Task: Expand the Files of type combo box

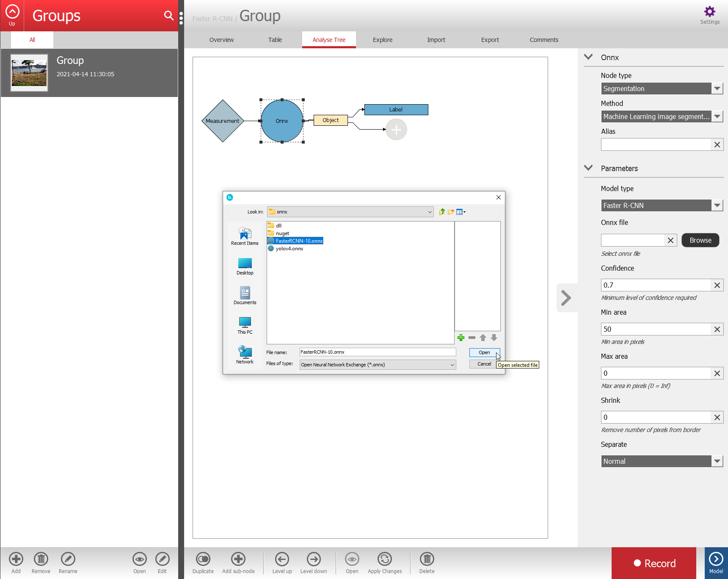Action: point(452,365)
